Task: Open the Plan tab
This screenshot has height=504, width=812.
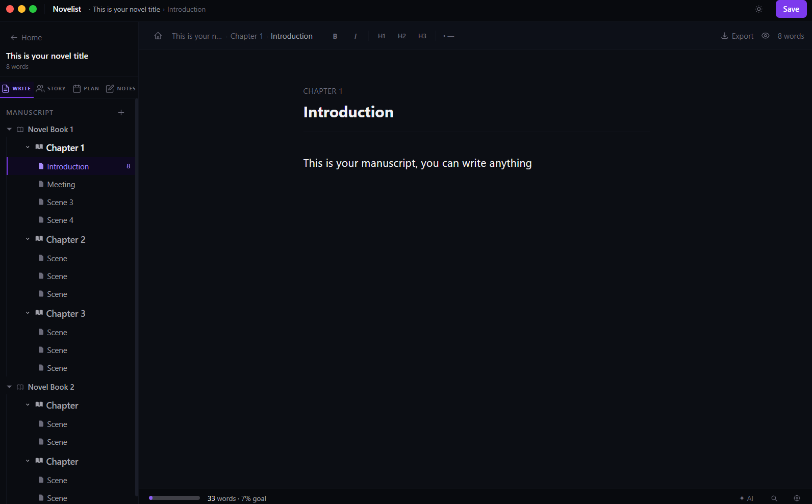Action: [x=86, y=89]
